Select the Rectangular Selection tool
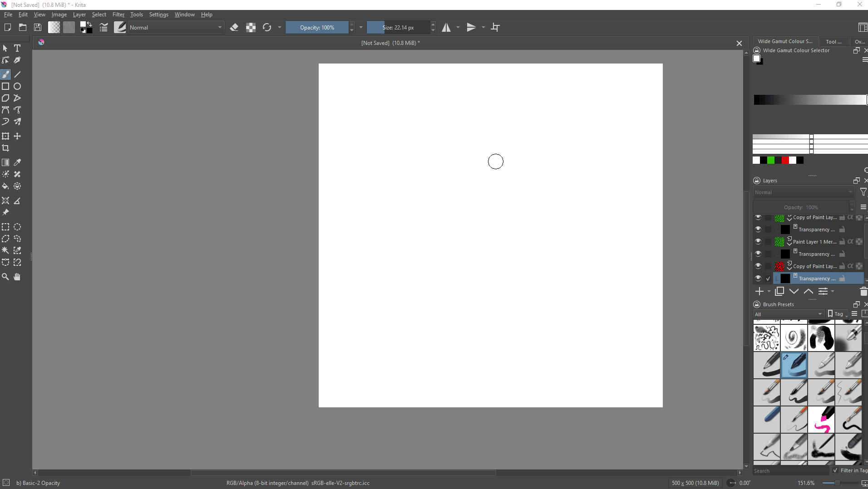The width and height of the screenshot is (868, 489). (x=5, y=227)
